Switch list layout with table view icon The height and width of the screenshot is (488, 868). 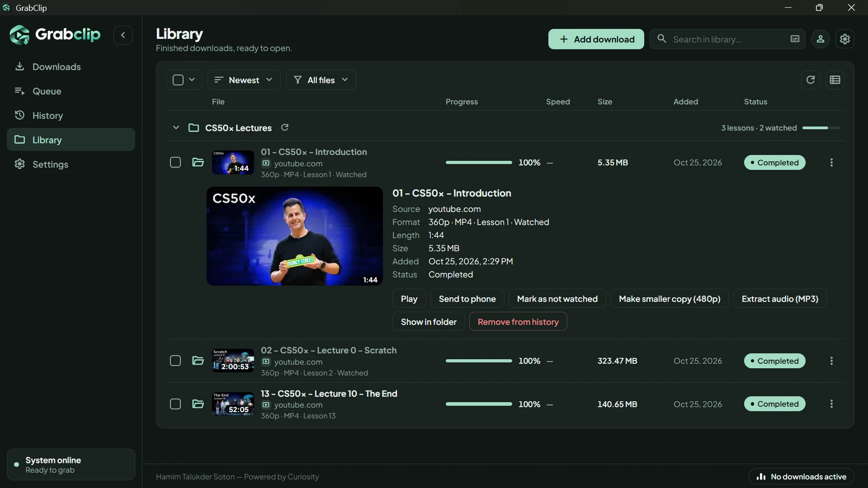tap(835, 80)
